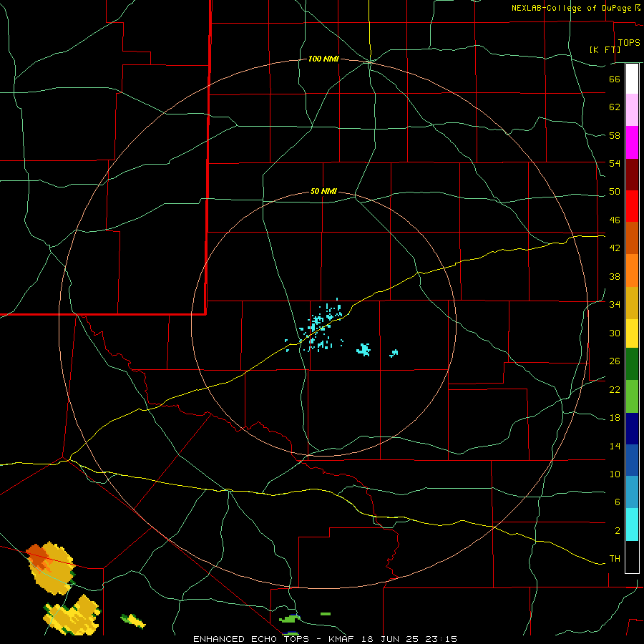This screenshot has height=644, width=644.
Task: Click the light blue 6-10 legend swatch
Action: click(632, 492)
